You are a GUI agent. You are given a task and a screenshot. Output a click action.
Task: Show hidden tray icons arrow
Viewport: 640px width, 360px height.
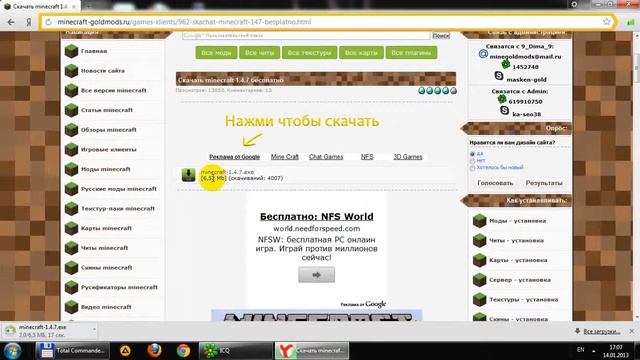pos(594,351)
